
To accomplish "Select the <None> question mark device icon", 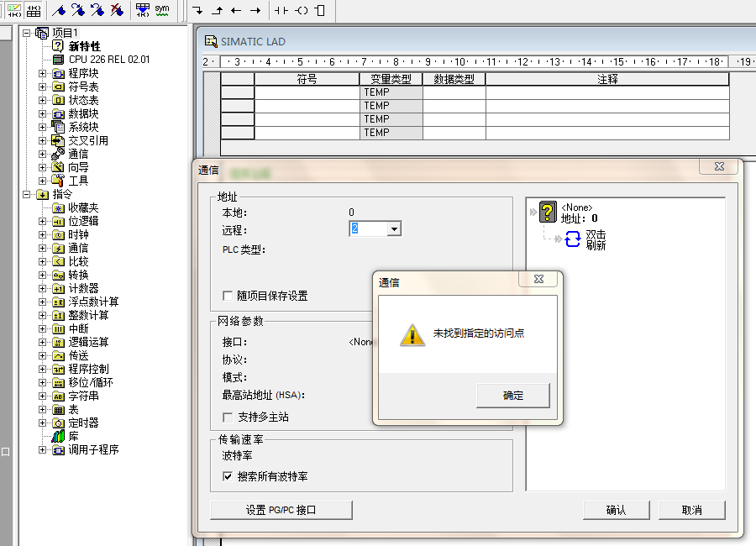I will (x=548, y=213).
